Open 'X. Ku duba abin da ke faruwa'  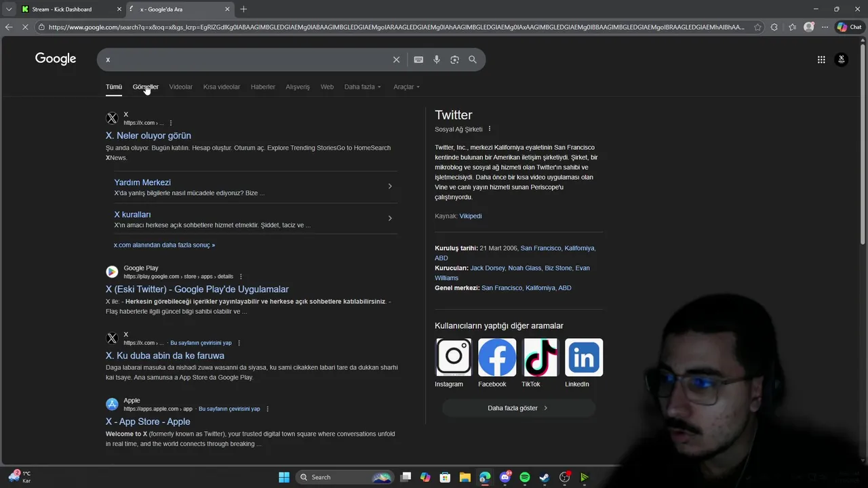[x=165, y=355]
